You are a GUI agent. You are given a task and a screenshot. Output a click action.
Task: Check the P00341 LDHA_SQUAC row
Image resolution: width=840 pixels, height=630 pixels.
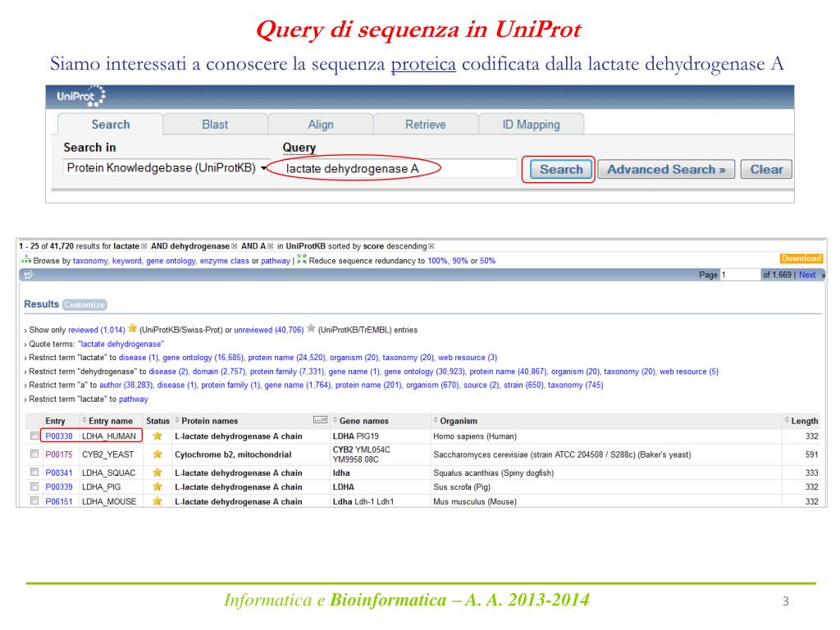pyautogui.click(x=34, y=472)
